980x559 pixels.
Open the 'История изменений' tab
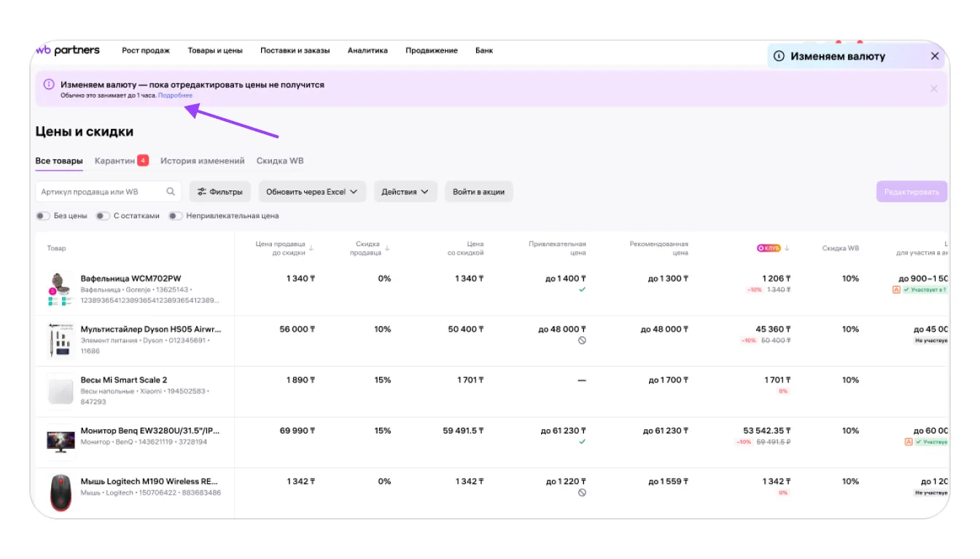(x=203, y=161)
